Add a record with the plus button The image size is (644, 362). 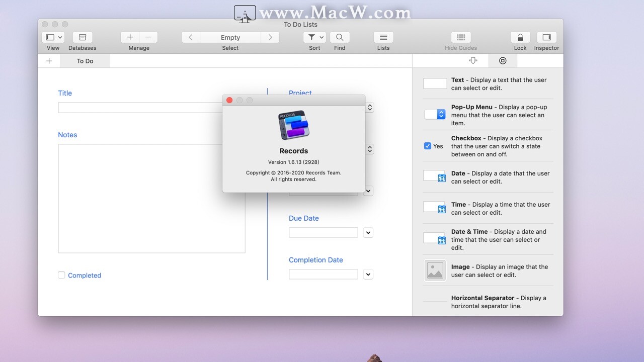130,37
